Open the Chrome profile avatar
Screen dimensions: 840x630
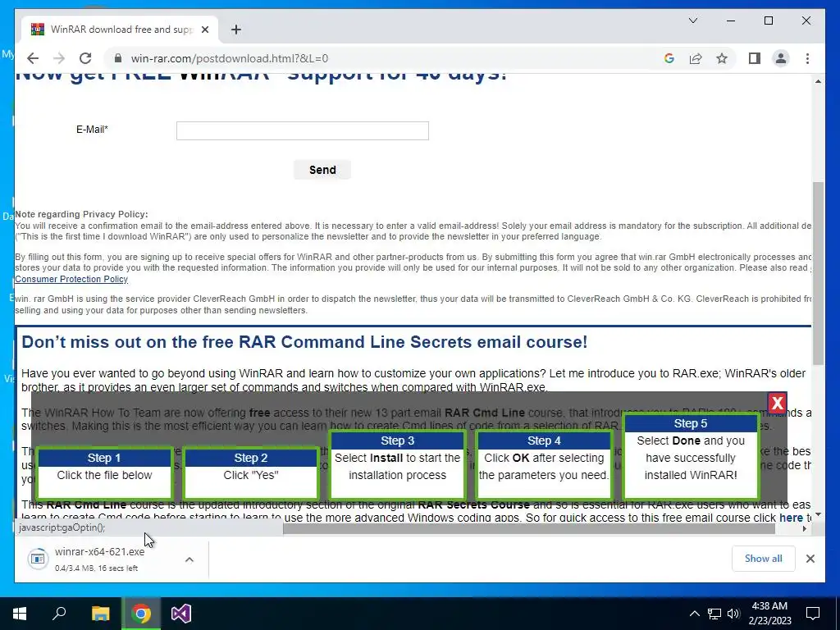click(x=781, y=58)
